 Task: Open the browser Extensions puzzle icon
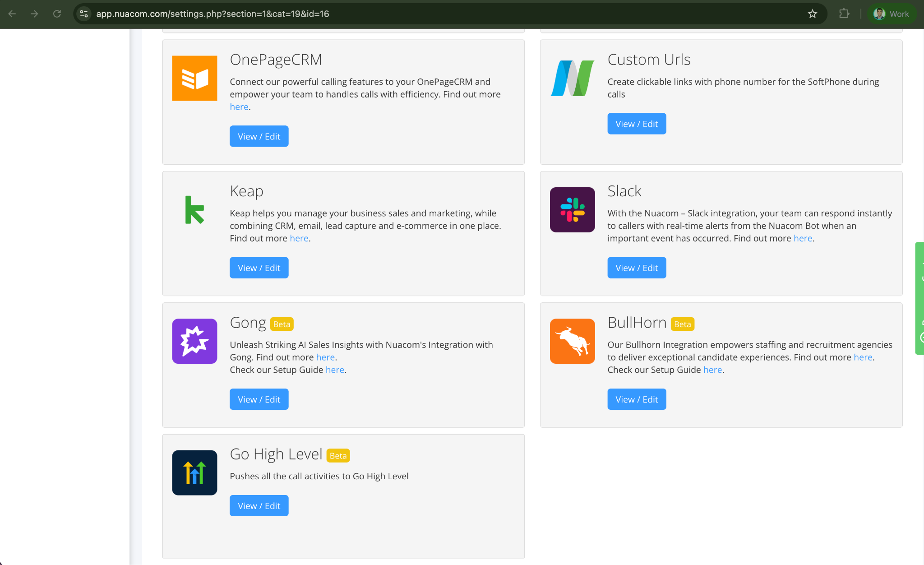point(844,14)
